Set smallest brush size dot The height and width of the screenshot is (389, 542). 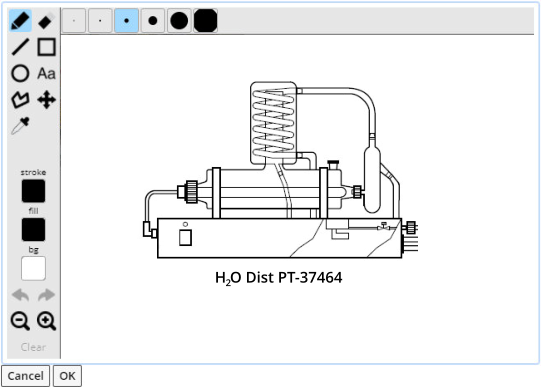coord(74,21)
